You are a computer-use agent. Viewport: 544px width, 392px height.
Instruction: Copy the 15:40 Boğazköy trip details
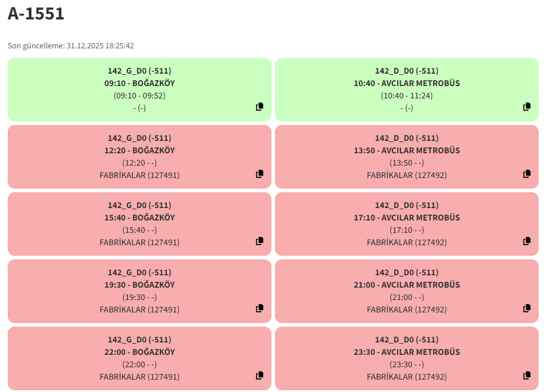[x=260, y=241]
